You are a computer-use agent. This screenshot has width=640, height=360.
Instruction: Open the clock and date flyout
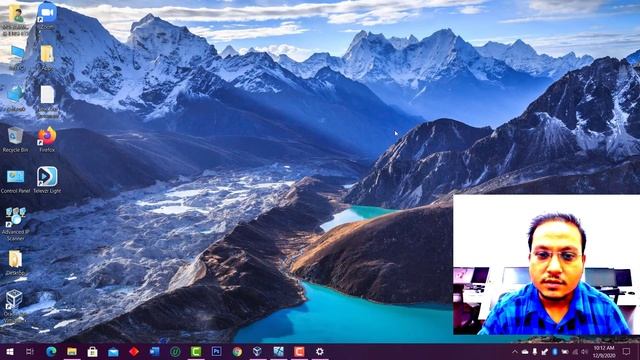click(x=604, y=351)
